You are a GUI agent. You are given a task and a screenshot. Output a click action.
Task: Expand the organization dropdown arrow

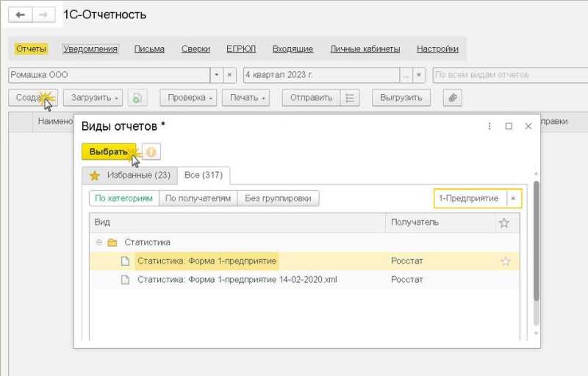pyautogui.click(x=216, y=75)
